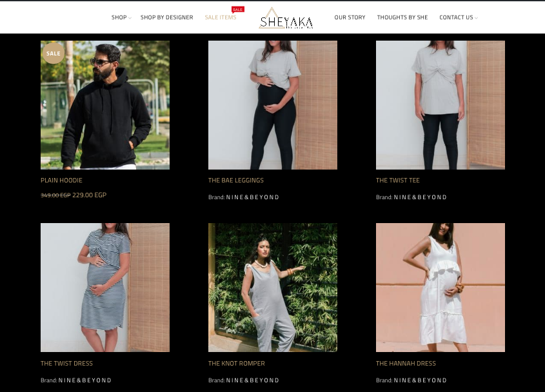The height and width of the screenshot is (392, 545).
Task: Open The Knot Romper product photo
Action: pos(272,288)
